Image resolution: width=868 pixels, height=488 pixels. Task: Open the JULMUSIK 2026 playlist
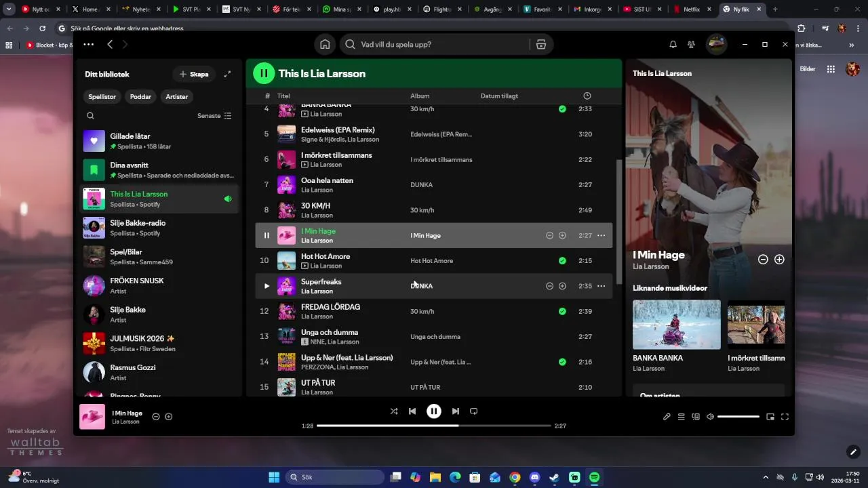point(159,344)
